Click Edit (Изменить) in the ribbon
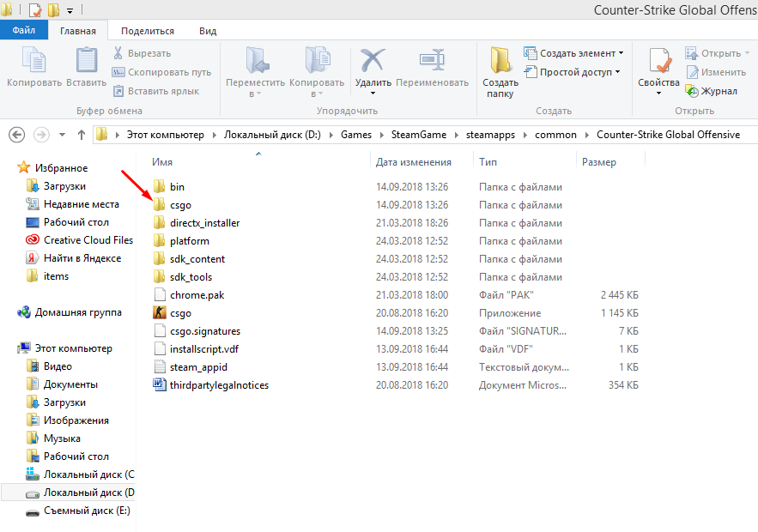This screenshot has height=532, width=758. [716, 72]
